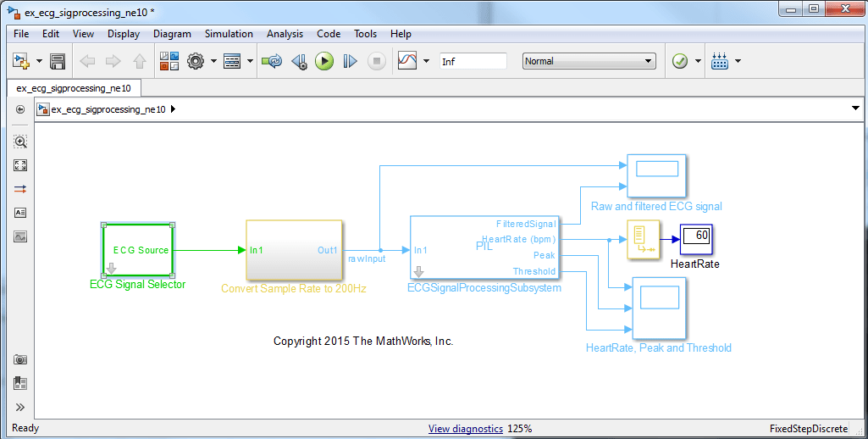
Task: Click the Update Diagram icon
Action: coord(271,61)
